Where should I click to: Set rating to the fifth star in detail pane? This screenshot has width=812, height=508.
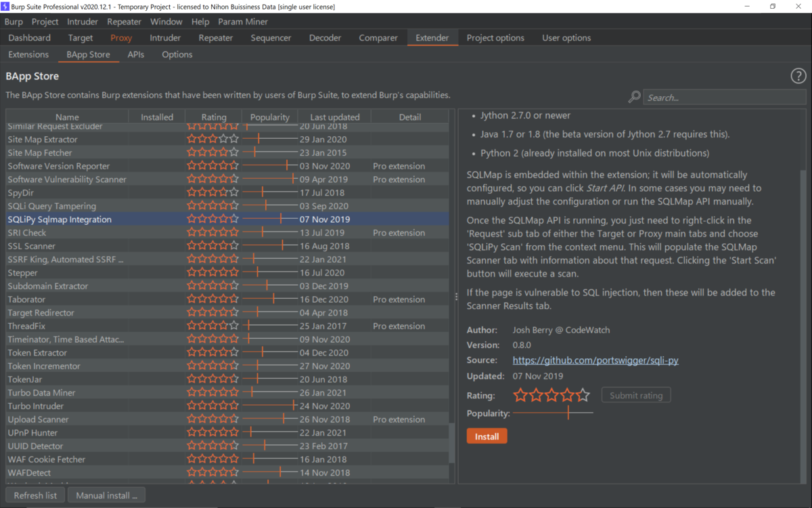pyautogui.click(x=583, y=395)
